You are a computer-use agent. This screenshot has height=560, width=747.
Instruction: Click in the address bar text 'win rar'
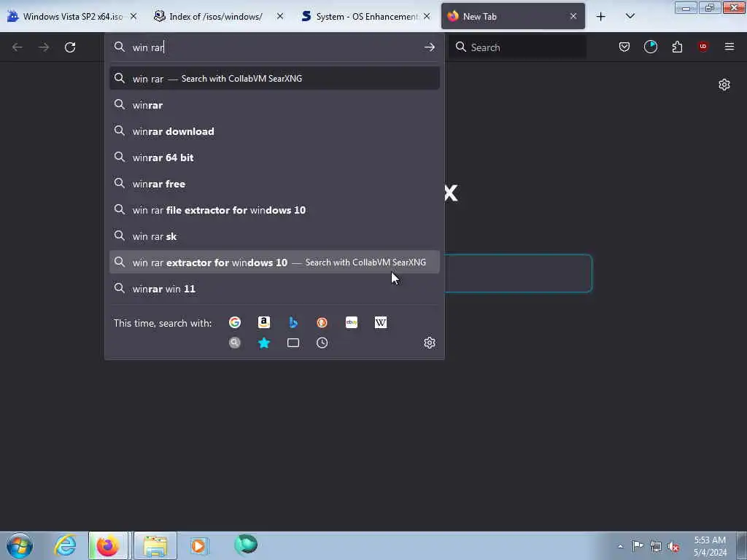point(147,47)
